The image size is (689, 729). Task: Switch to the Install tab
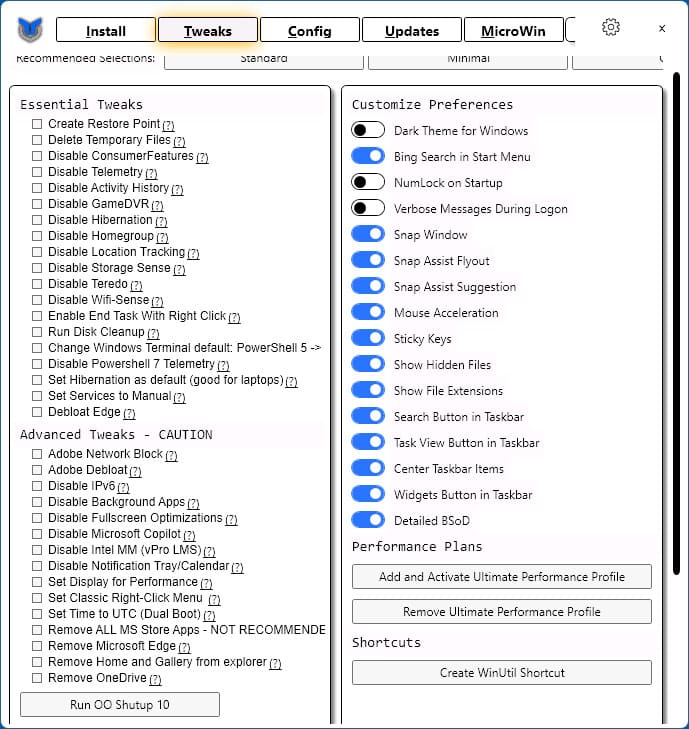[106, 31]
